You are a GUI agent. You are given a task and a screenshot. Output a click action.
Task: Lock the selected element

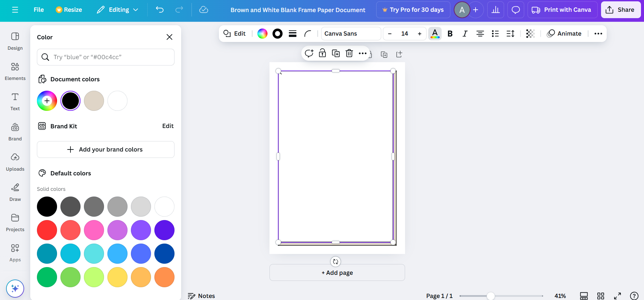click(x=322, y=53)
